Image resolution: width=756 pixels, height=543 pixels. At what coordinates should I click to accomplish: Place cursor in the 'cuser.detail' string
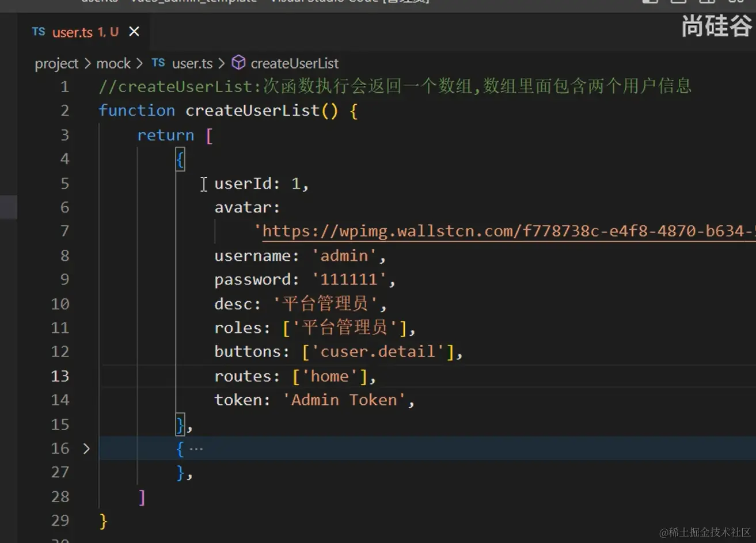click(x=378, y=352)
